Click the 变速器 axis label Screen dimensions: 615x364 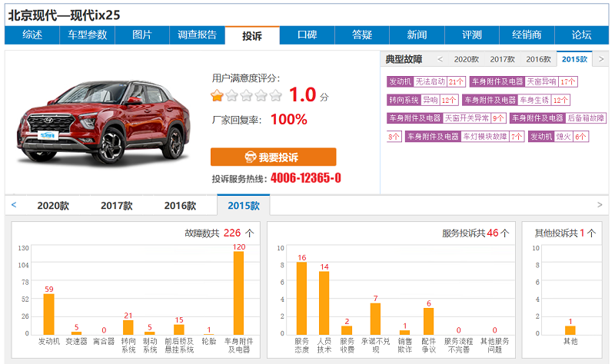click(76, 341)
